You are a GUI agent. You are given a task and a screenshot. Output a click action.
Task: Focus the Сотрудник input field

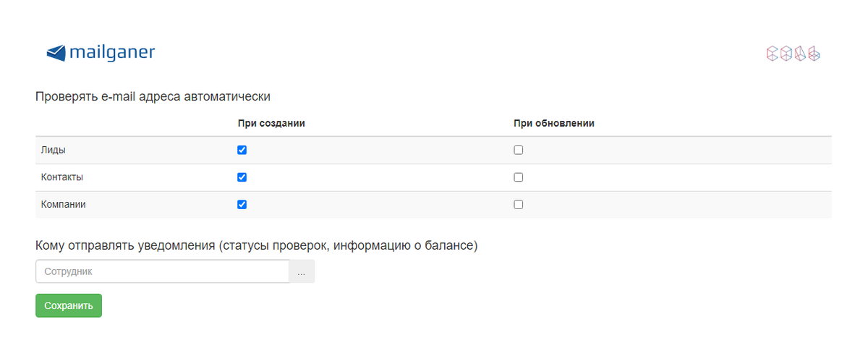(x=162, y=271)
